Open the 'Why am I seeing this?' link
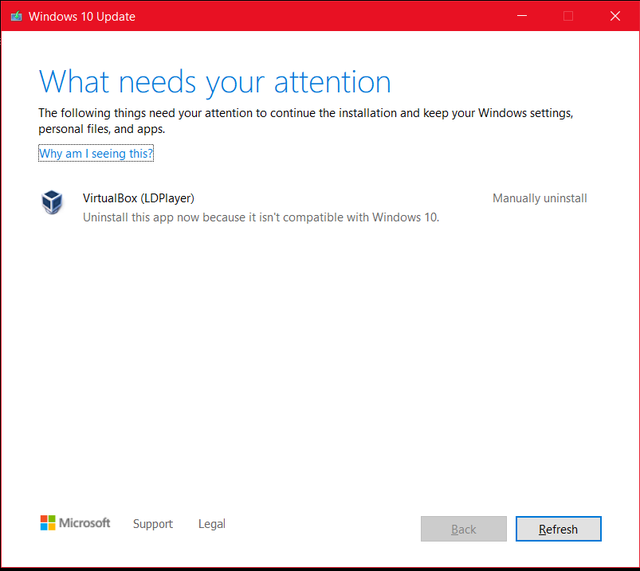Viewport: 640px width, 571px height. point(96,153)
